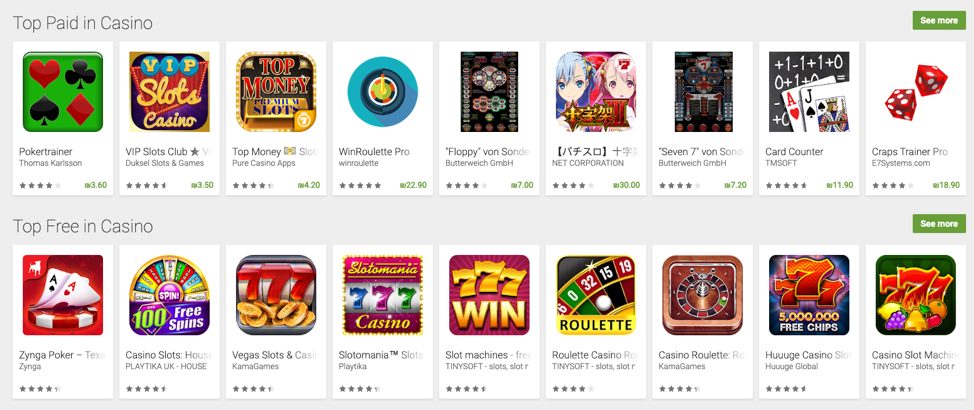Select the Top Money Premium Slots icon
The width and height of the screenshot is (974, 410).
276,92
